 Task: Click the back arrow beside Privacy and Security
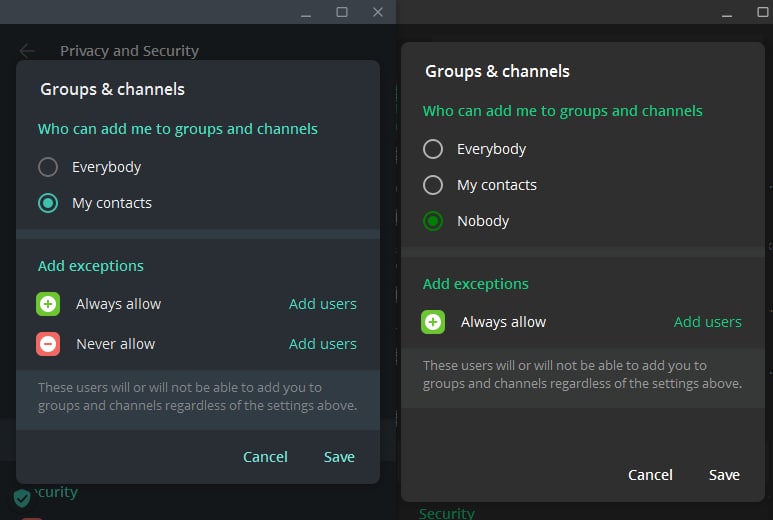(x=27, y=51)
